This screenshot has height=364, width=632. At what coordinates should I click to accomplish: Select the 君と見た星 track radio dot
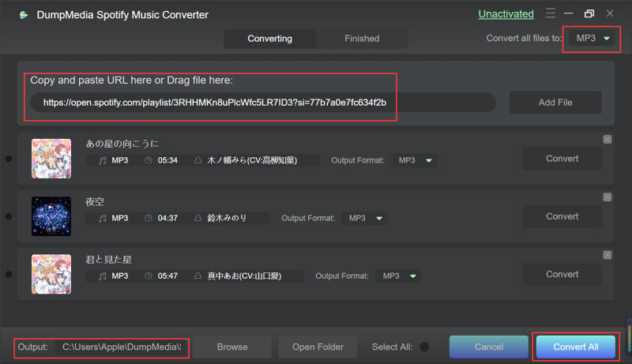(x=8, y=275)
